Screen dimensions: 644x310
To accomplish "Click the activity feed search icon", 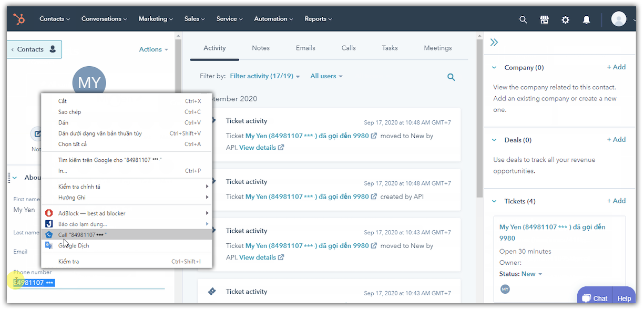I will (451, 77).
